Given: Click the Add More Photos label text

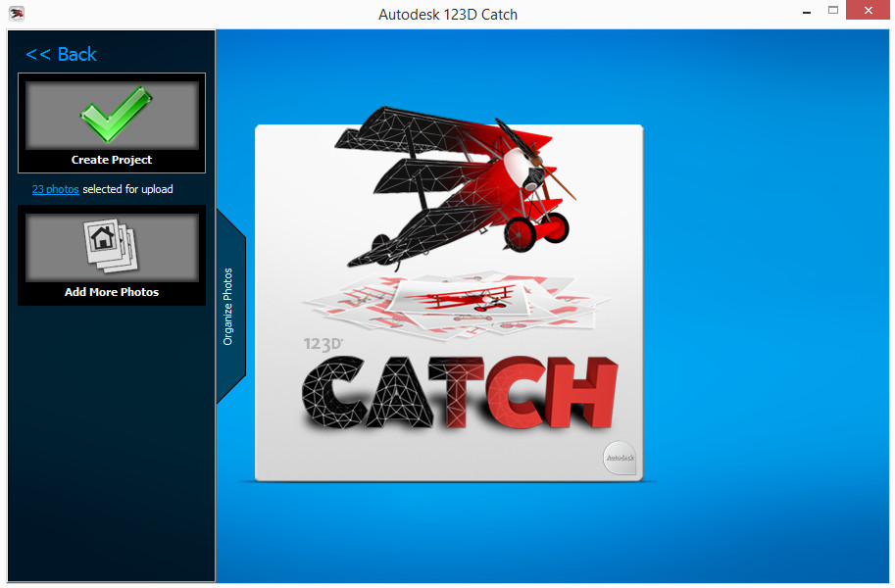Looking at the screenshot, I should click(112, 292).
